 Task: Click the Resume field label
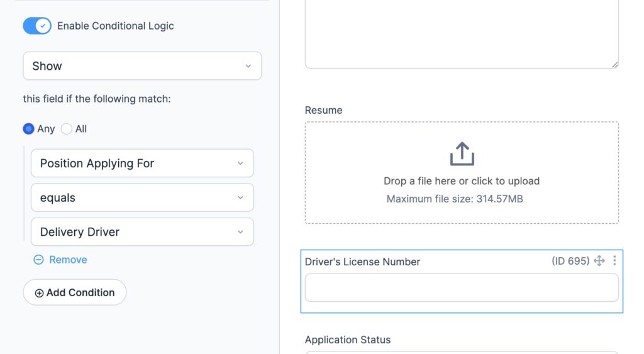324,111
